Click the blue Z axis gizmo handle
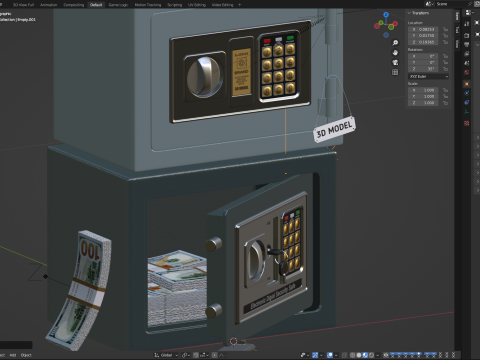The height and width of the screenshot is (360, 480). [x=386, y=15]
